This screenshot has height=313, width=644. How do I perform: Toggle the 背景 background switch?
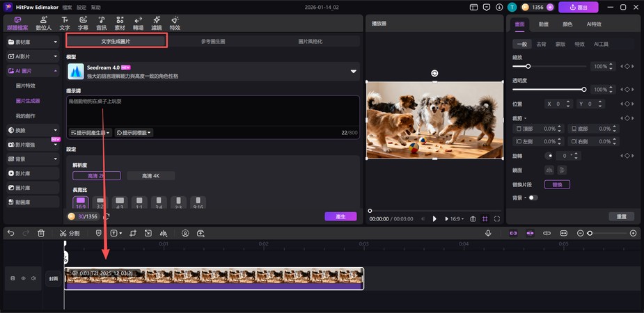point(533,198)
